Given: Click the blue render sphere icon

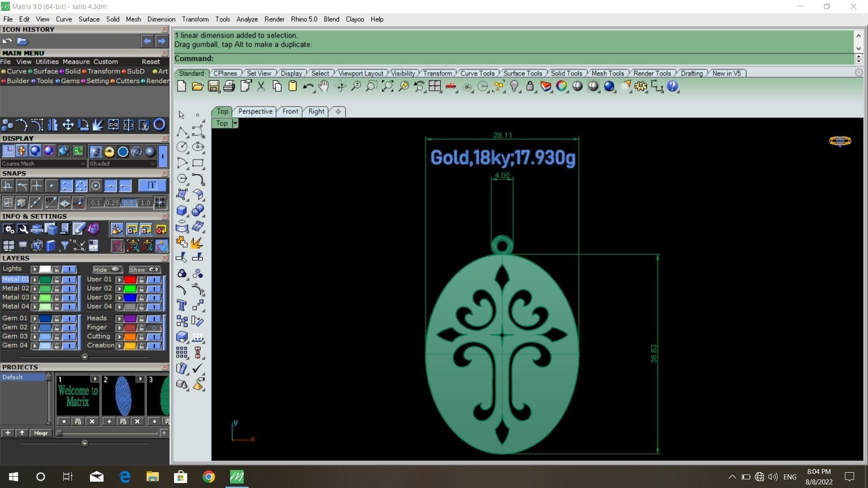Looking at the screenshot, I should pyautogui.click(x=609, y=86).
